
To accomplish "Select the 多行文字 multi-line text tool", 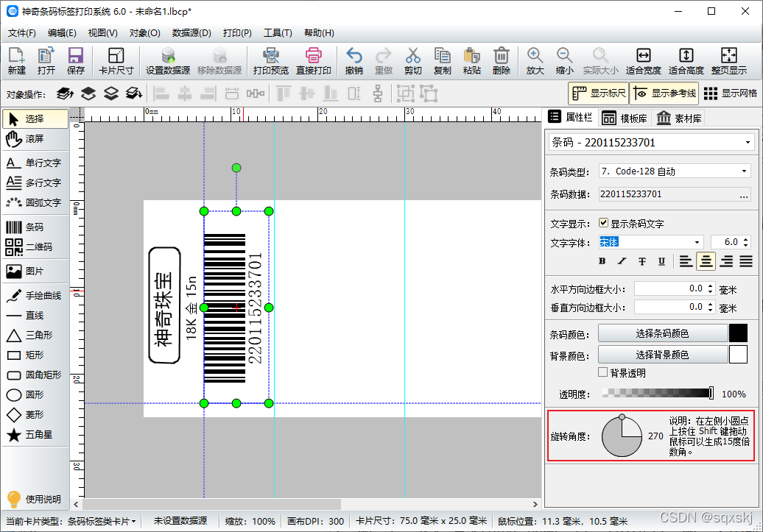I will coord(35,182).
